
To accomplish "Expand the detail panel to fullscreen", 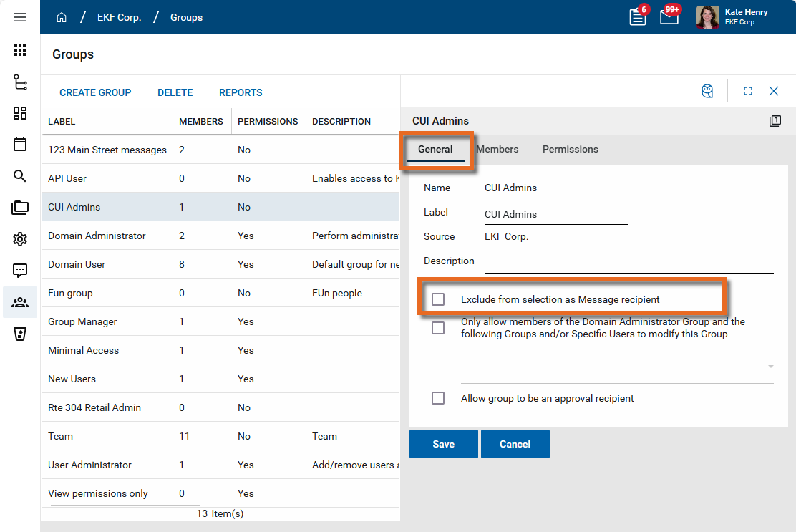I will coord(748,91).
